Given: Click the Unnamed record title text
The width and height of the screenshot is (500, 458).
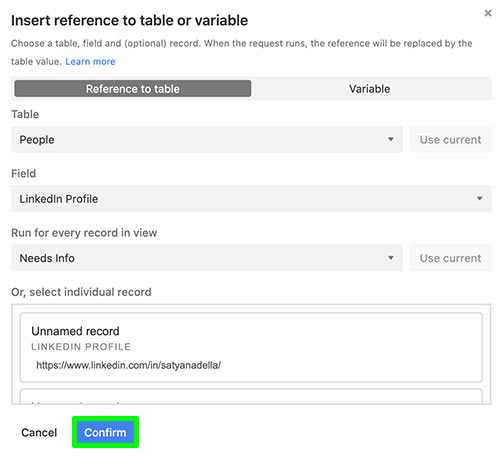Looking at the screenshot, I should (75, 331).
